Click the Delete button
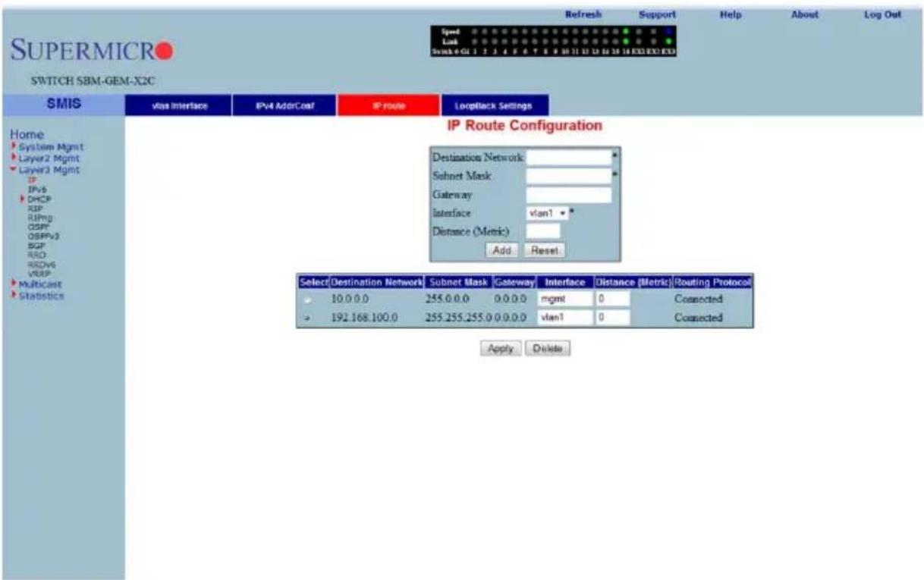This screenshot has height=580, width=924. tap(546, 349)
